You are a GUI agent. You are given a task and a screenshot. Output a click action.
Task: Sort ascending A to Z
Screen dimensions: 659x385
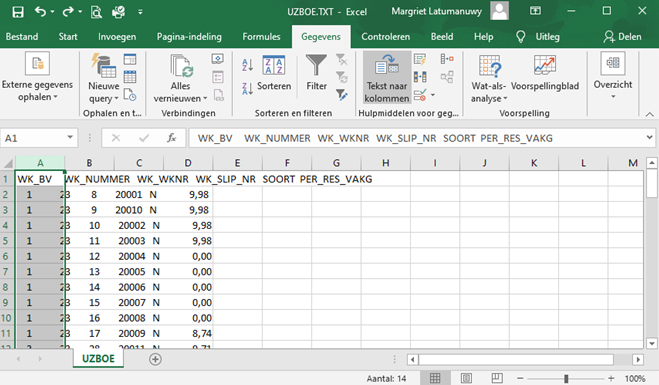(247, 64)
